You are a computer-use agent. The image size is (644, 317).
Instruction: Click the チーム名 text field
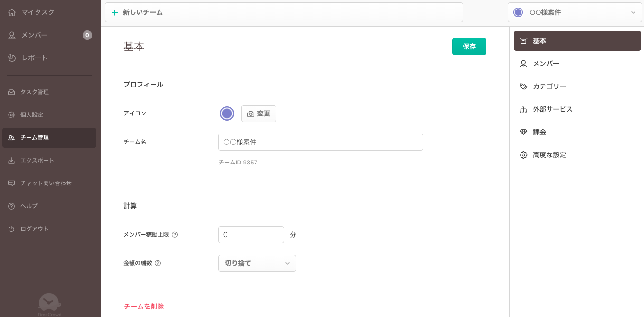pyautogui.click(x=321, y=142)
